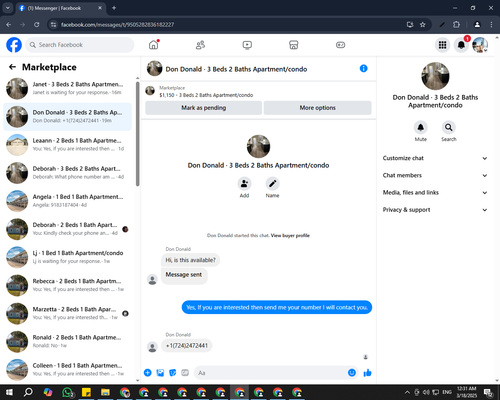This screenshot has height=400, width=500.
Task: Expand Privacy & support section
Action: [x=435, y=210]
